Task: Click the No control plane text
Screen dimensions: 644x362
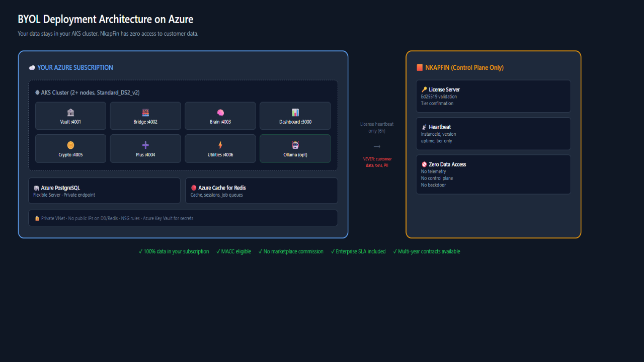Action: click(437, 178)
